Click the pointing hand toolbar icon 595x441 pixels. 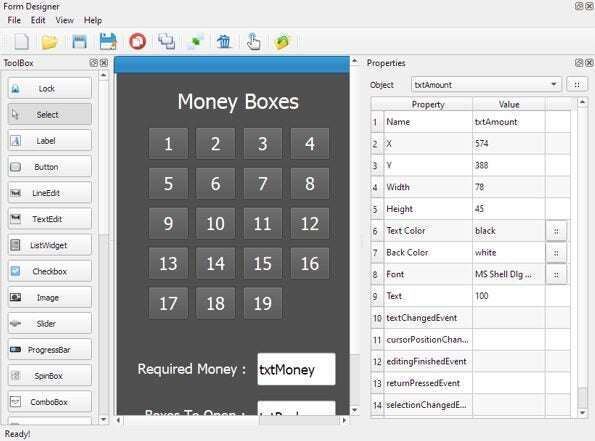(253, 41)
